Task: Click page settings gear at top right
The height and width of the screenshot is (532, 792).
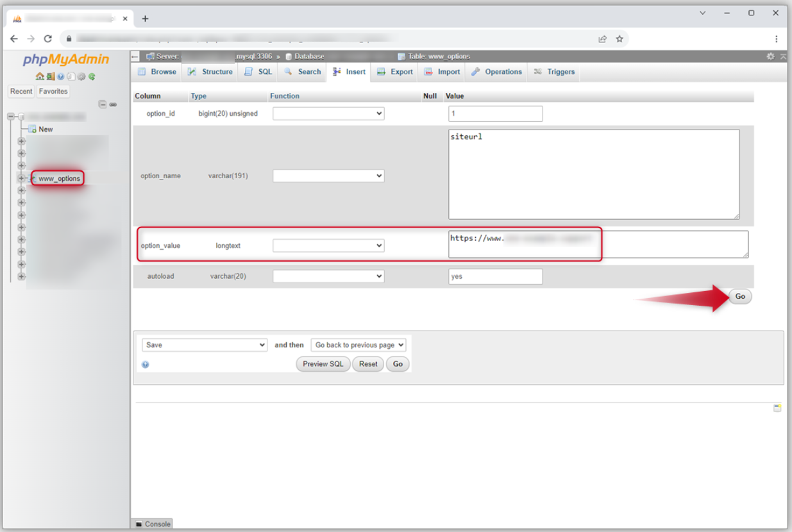Action: (770, 56)
